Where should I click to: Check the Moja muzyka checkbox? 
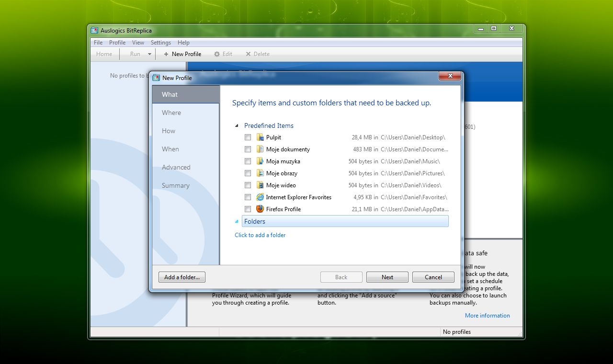pos(248,161)
